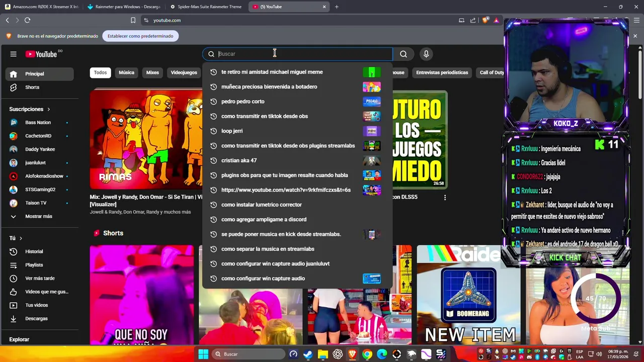The image size is (644, 362).
Task: Select suggestion 'muñeca preciosa bienvenida a botadero'
Action: click(x=297, y=86)
